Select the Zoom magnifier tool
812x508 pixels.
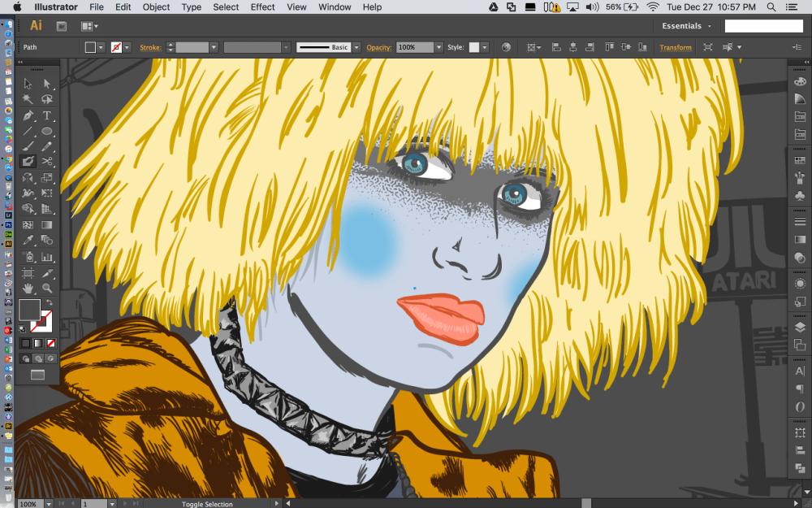[47, 288]
